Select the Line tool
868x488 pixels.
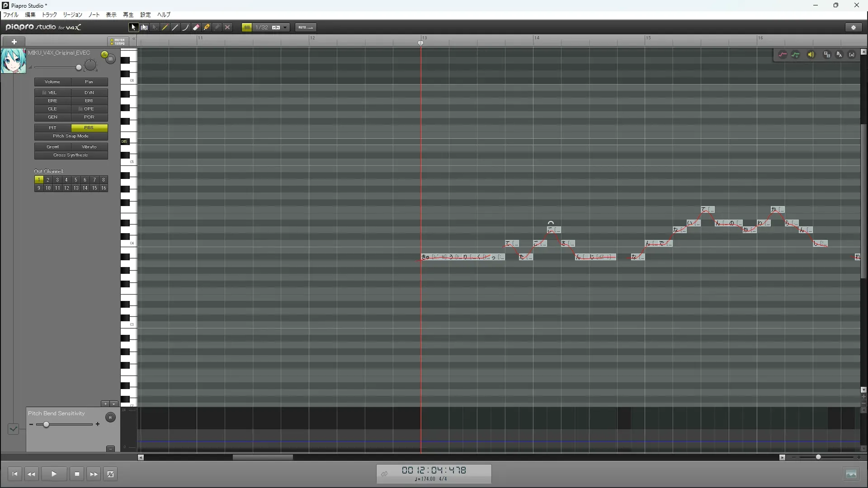(175, 28)
